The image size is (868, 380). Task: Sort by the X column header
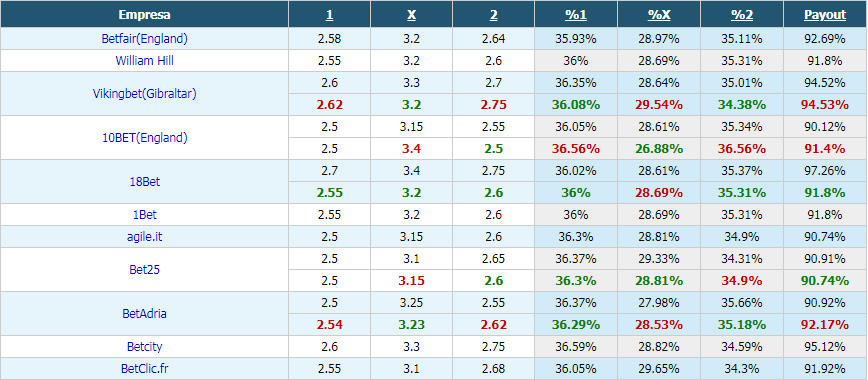point(411,15)
